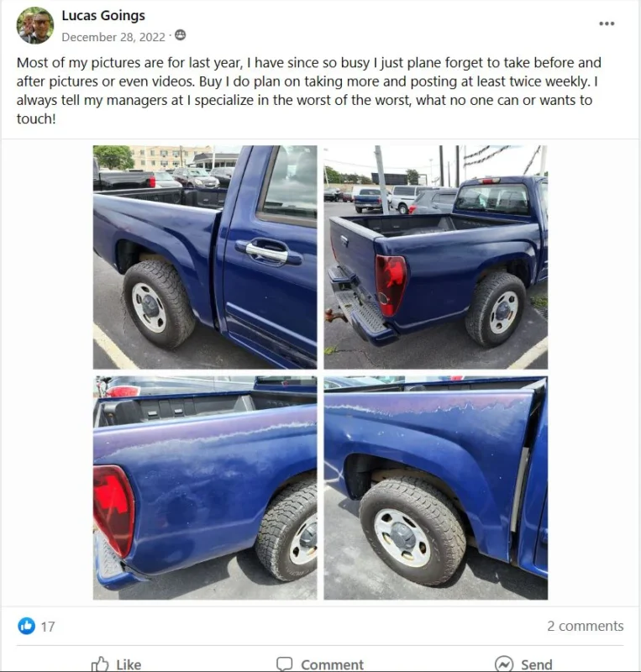Open top-right photo of truck rear

pyautogui.click(x=436, y=257)
